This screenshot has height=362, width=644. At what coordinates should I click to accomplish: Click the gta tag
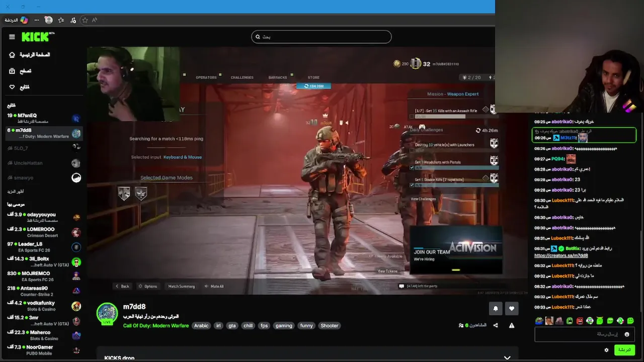click(232, 326)
